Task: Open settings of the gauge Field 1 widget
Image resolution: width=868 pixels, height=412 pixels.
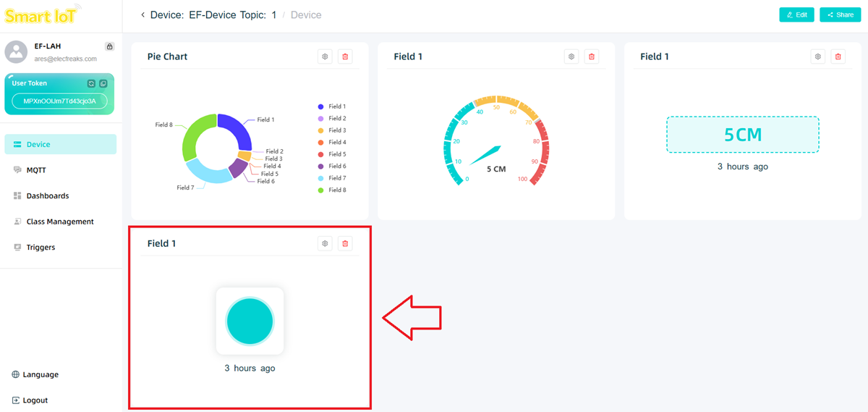Action: point(571,56)
